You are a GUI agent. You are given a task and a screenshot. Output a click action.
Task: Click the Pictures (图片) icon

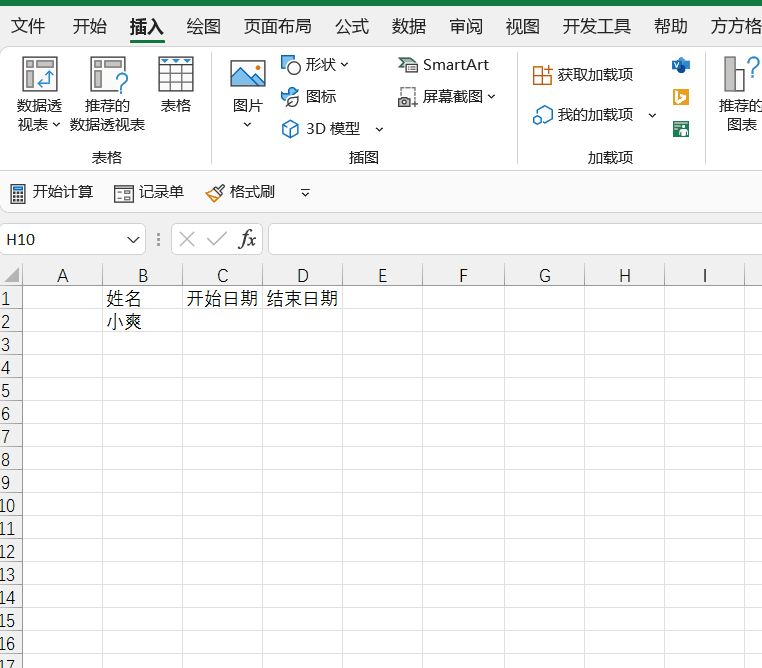[x=247, y=74]
